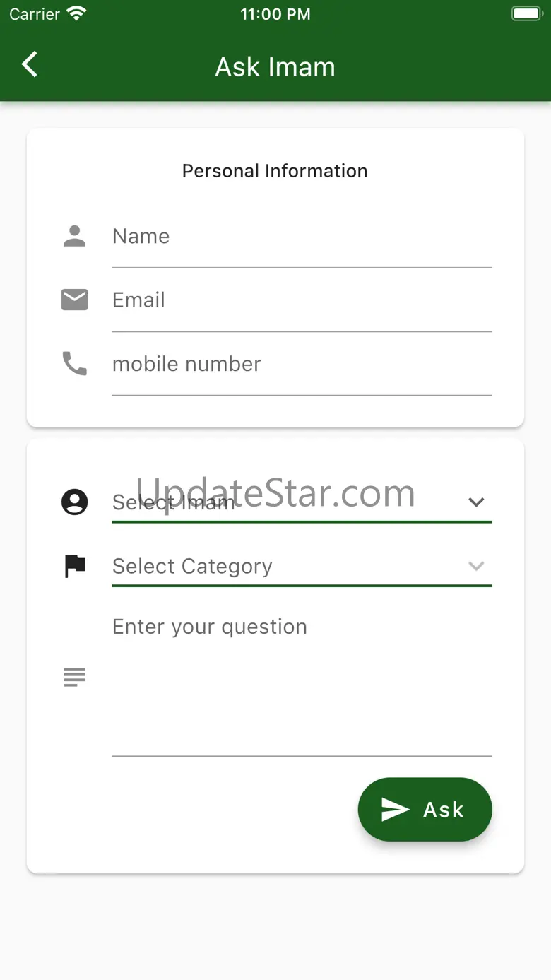Expand the chevron on Select Category
Viewport: 551px width, 980px height.
pos(476,566)
